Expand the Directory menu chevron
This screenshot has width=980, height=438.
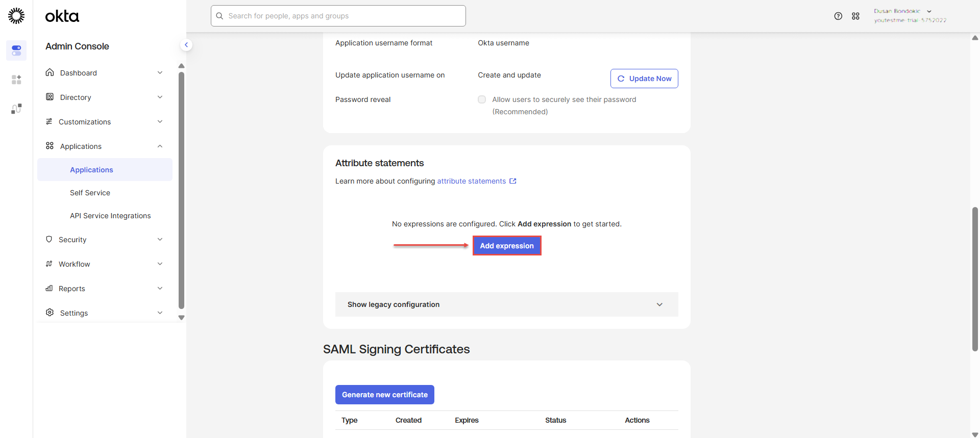(x=160, y=97)
